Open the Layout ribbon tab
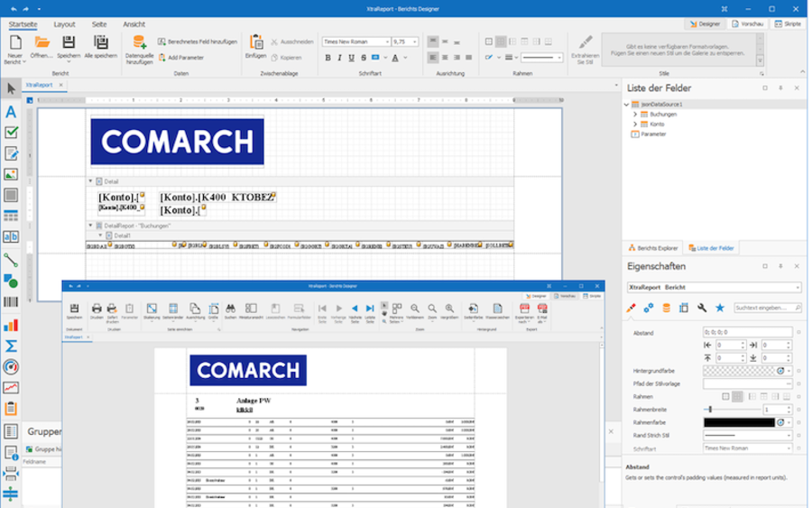This screenshot has width=812, height=508. [x=64, y=24]
